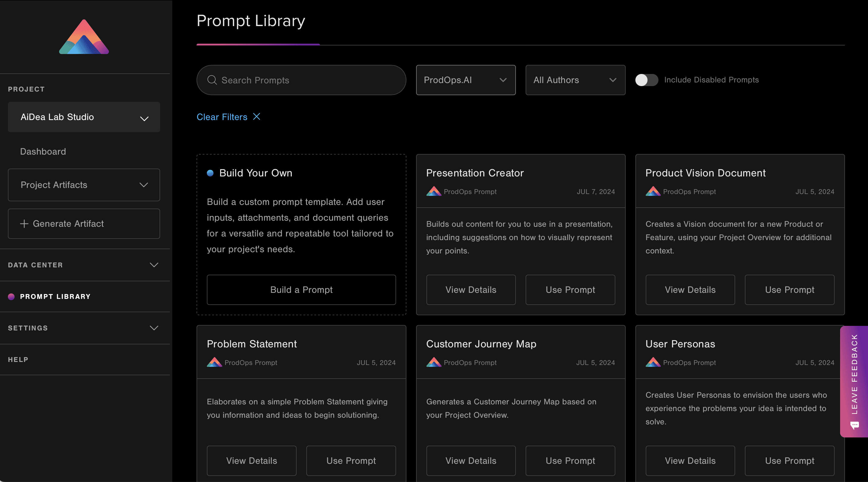Click the Search Prompts input field

pyautogui.click(x=310, y=80)
